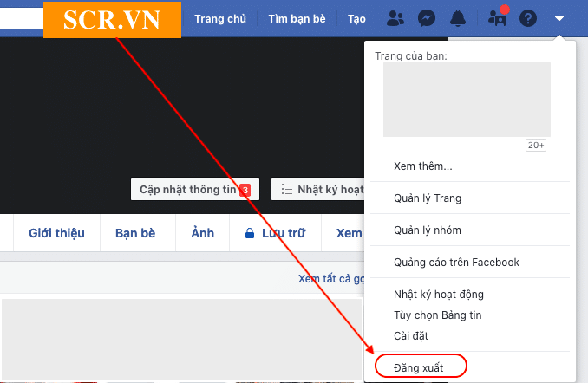Go to Trang chủ in top bar
The height and width of the screenshot is (383, 588).
pyautogui.click(x=220, y=19)
